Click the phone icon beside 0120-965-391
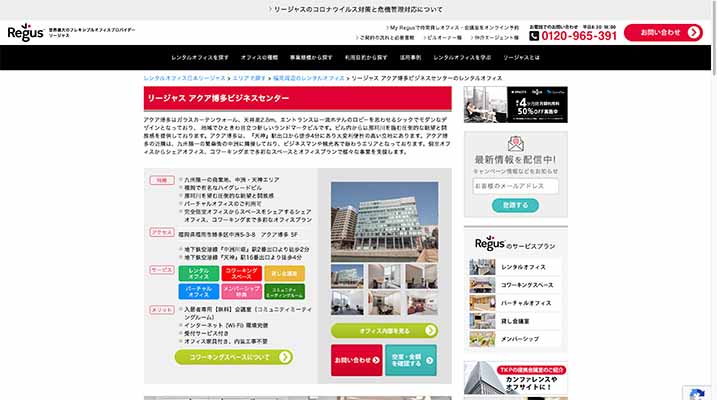Screen dimensions: 717x400 [x=534, y=36]
